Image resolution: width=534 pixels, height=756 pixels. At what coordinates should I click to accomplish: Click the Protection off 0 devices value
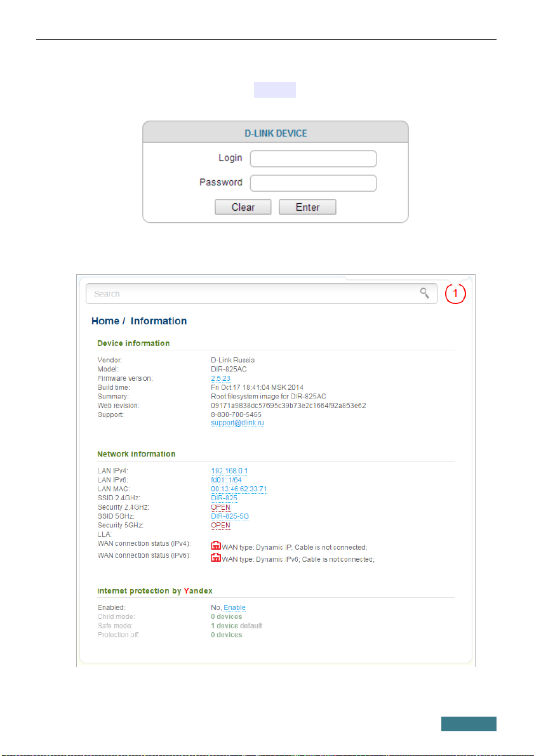point(226,635)
